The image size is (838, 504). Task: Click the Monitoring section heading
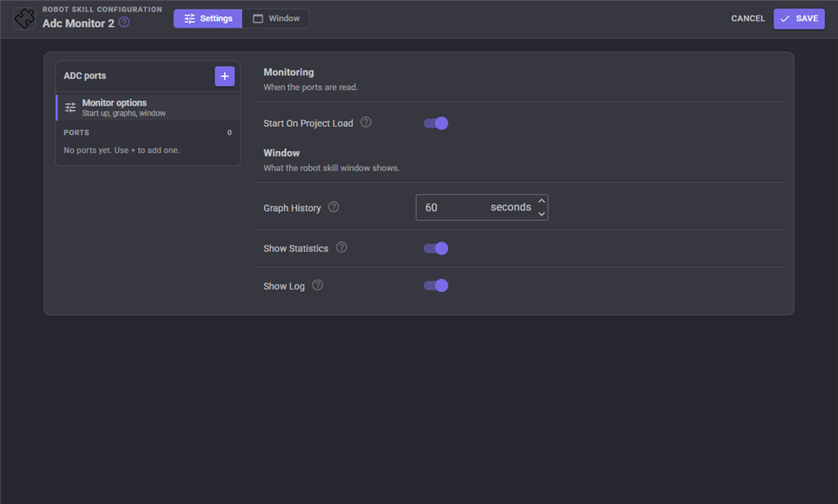(x=289, y=72)
